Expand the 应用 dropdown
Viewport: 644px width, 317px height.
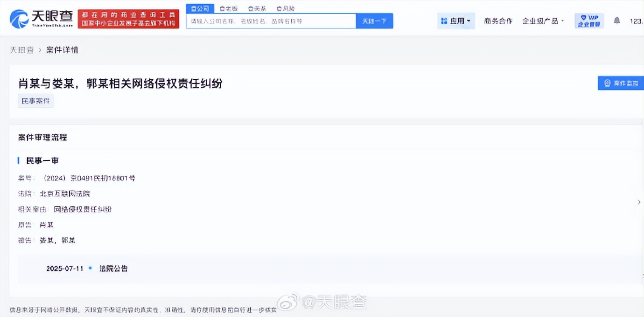click(x=456, y=21)
